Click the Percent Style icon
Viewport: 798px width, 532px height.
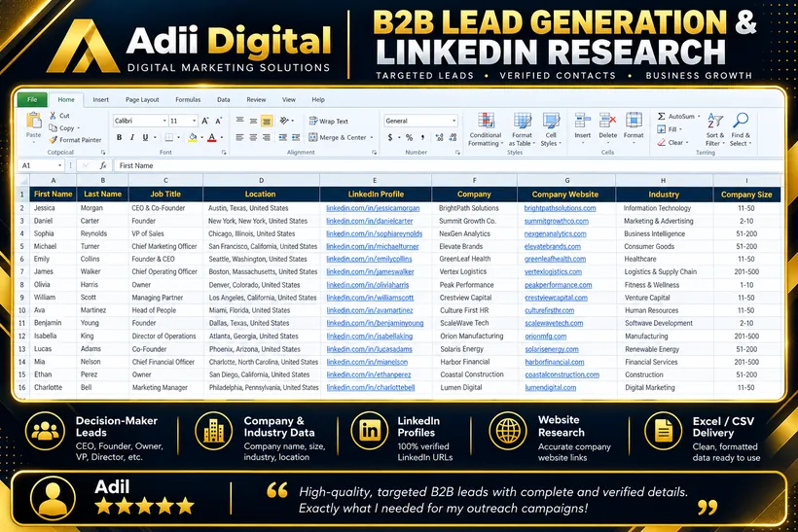(x=409, y=137)
